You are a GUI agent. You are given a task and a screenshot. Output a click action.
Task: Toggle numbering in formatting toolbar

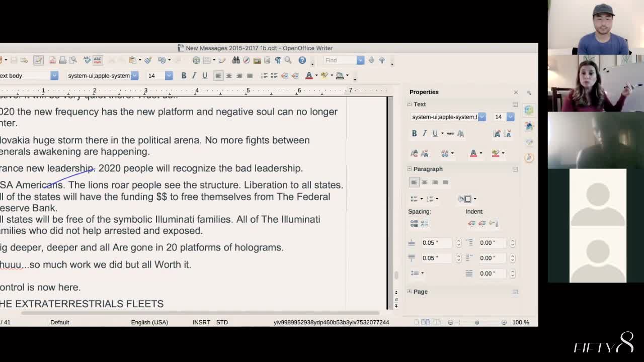(x=264, y=75)
